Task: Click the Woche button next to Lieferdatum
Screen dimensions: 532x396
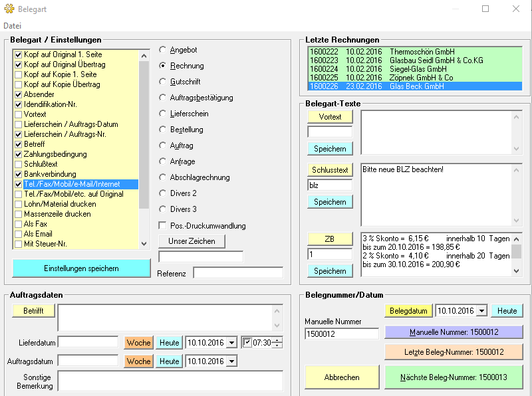Action: pos(139,342)
